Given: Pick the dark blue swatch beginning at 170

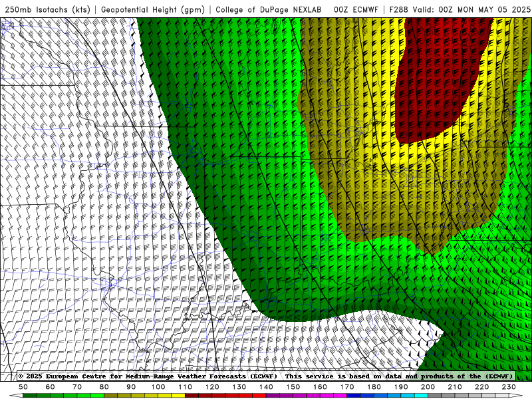Looking at the screenshot, I should tap(354, 396).
